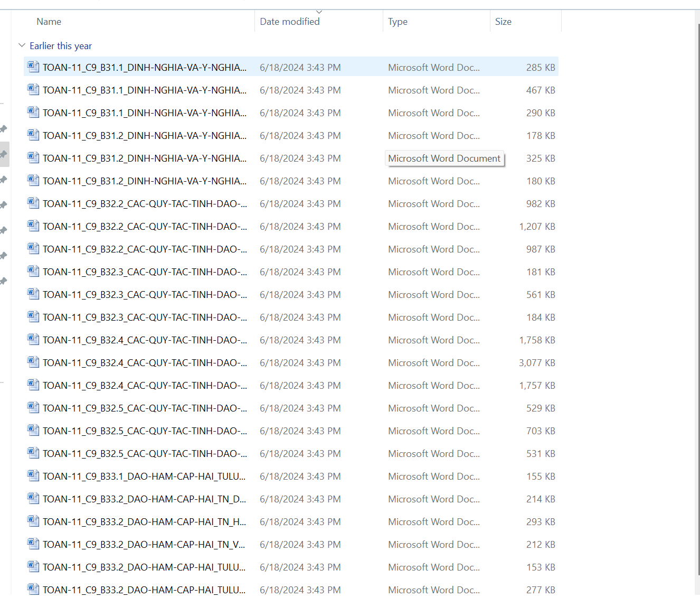
Task: Click the Word icon of the 3,077 KB file
Action: tap(33, 362)
